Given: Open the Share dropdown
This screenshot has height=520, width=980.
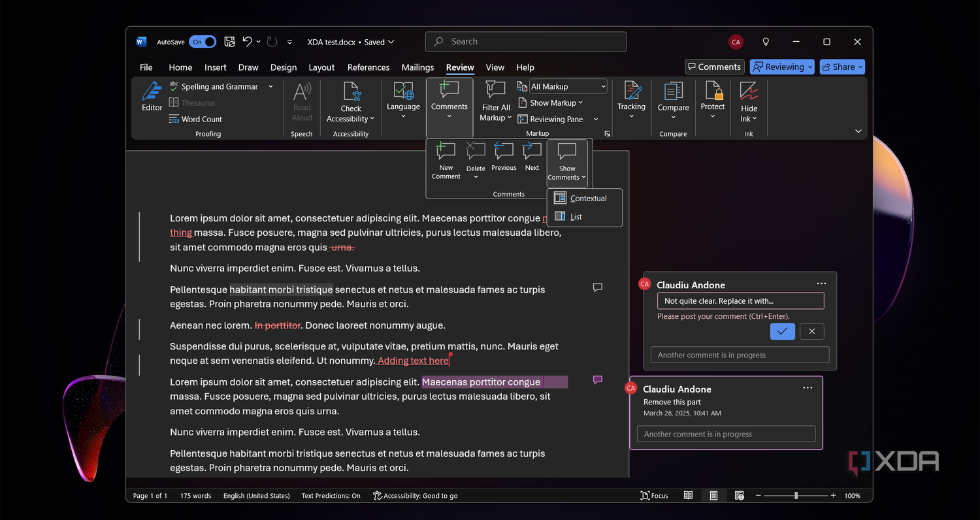Looking at the screenshot, I should pyautogui.click(x=841, y=67).
